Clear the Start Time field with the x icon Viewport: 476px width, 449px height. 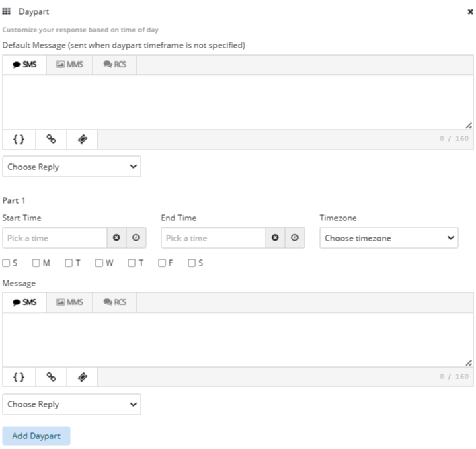(x=116, y=238)
